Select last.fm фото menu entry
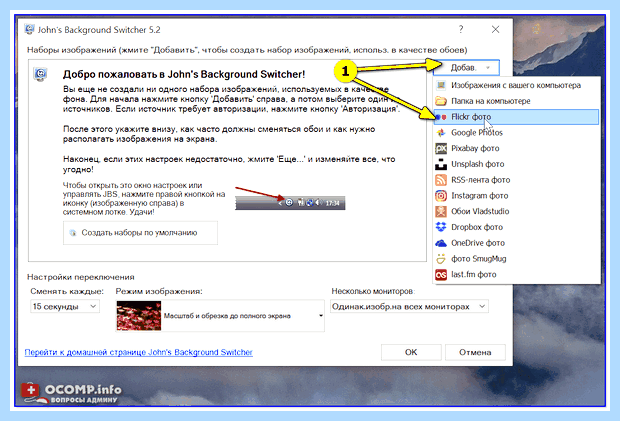 pyautogui.click(x=516, y=275)
